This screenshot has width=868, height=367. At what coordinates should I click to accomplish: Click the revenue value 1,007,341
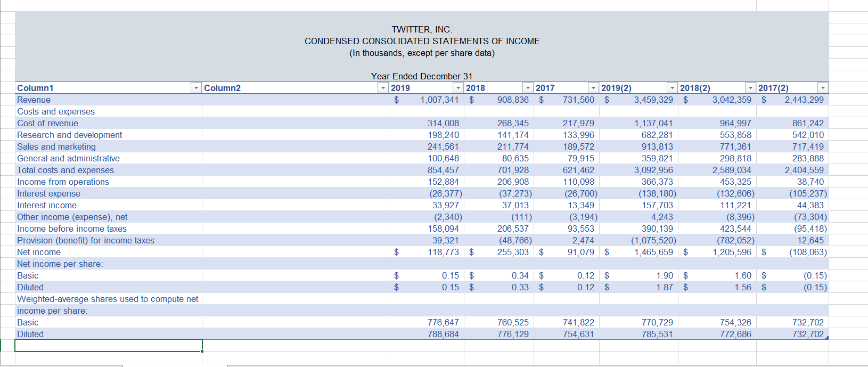439,100
